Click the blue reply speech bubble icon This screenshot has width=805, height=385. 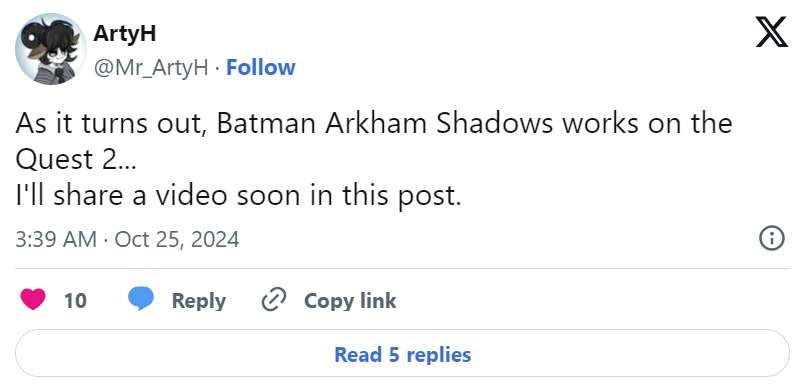pyautogui.click(x=141, y=299)
